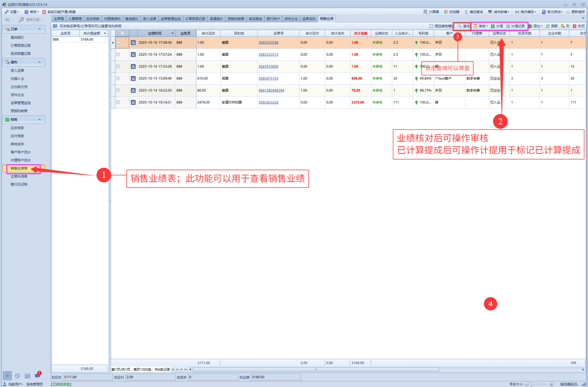This screenshot has width=588, height=387.
Task: Click the 搜索功能 search field
Action: pyautogui.click(x=33, y=20)
